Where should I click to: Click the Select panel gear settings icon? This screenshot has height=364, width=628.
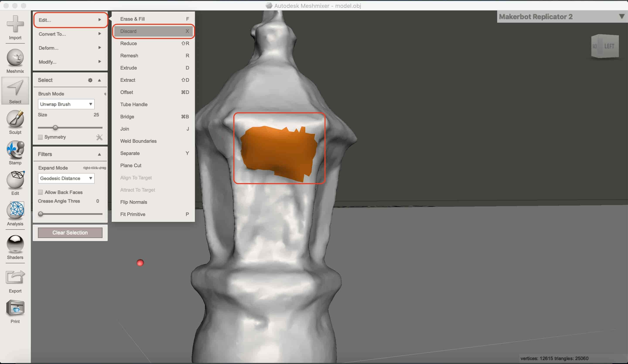[90, 80]
